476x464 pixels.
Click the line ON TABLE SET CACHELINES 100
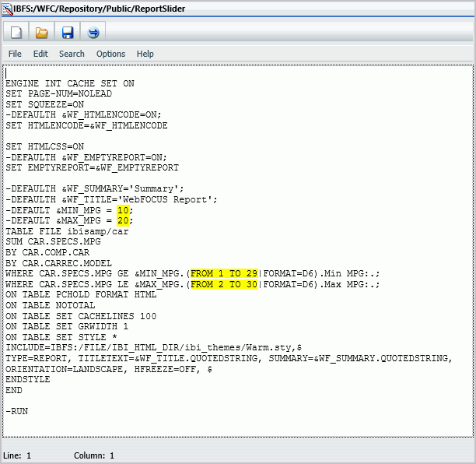(81, 316)
